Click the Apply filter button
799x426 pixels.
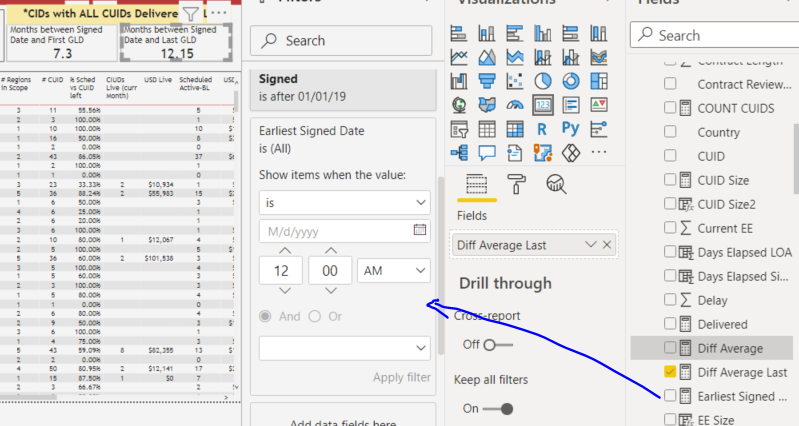tap(402, 378)
